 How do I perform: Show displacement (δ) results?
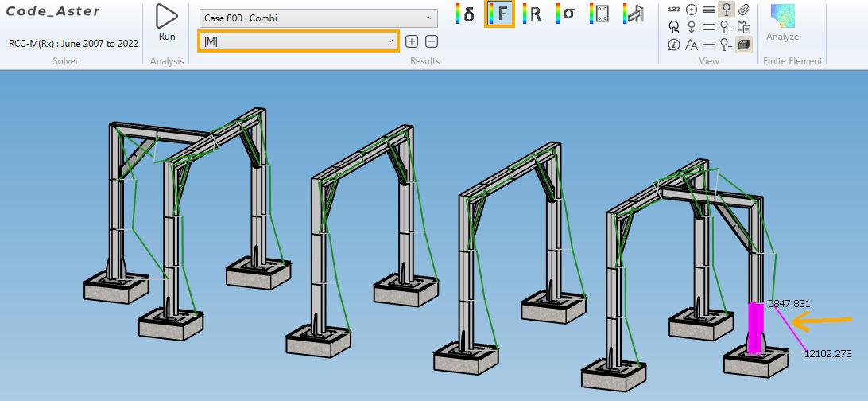click(468, 14)
